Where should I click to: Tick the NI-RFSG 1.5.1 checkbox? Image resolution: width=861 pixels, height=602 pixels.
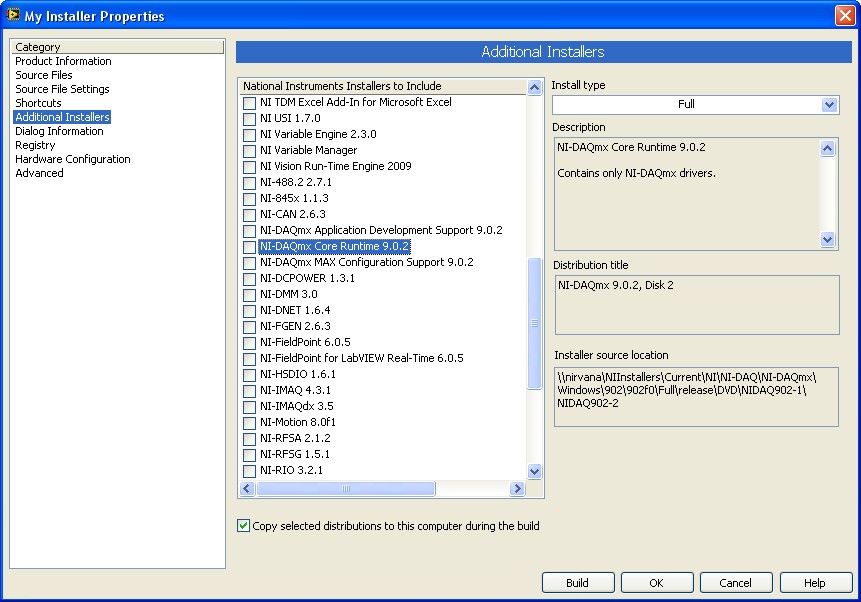tap(249, 454)
